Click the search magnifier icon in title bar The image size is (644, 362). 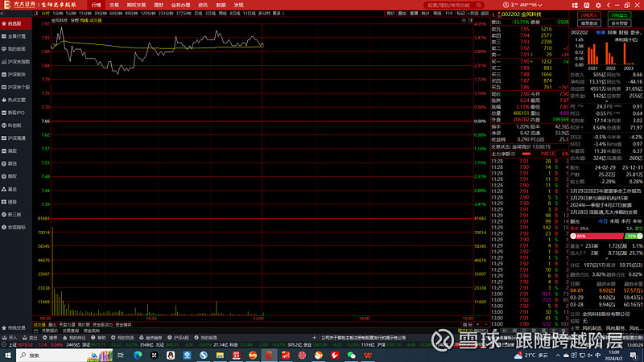point(479,6)
